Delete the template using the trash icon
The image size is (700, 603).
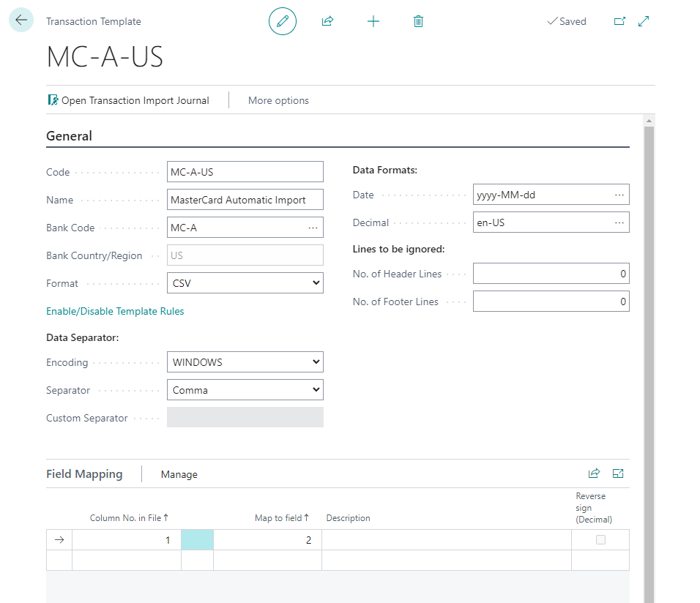point(418,21)
